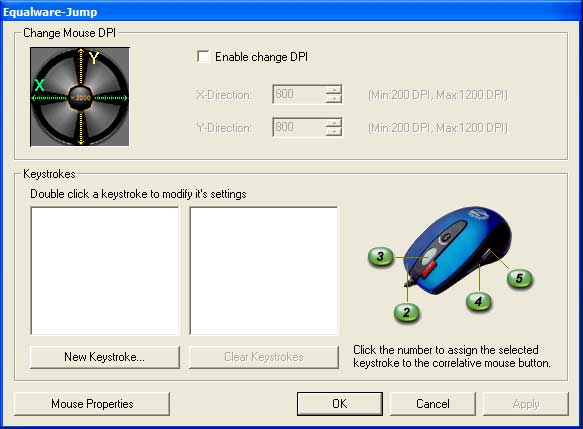Viewport: 583px width, 429px height.
Task: Increase X-Direction DPI with up arrow
Action: pos(334,90)
